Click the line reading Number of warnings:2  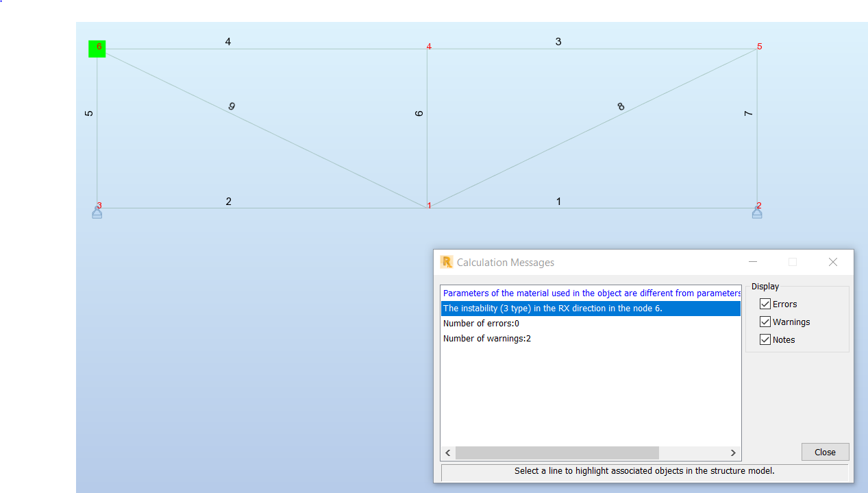click(487, 338)
